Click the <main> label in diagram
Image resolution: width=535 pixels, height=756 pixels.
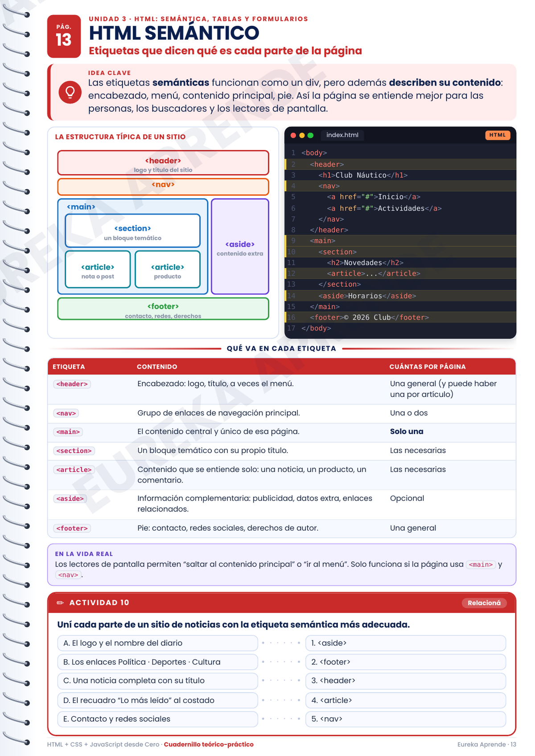pos(81,207)
